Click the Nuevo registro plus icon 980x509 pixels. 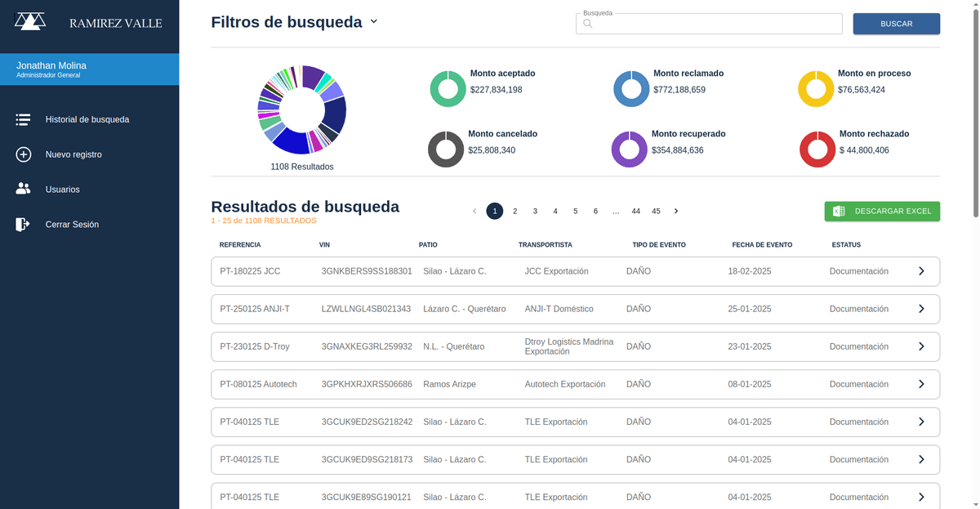pyautogui.click(x=23, y=154)
